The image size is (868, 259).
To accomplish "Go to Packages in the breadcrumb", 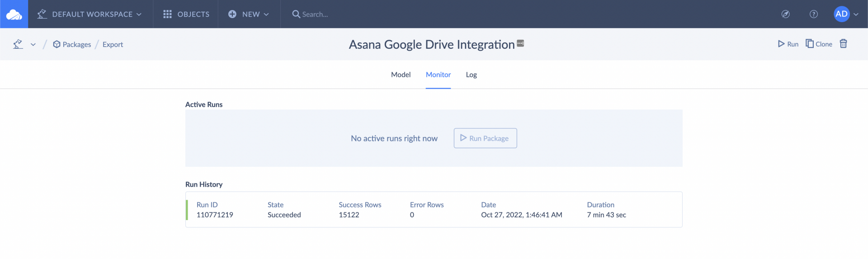I will click(72, 44).
